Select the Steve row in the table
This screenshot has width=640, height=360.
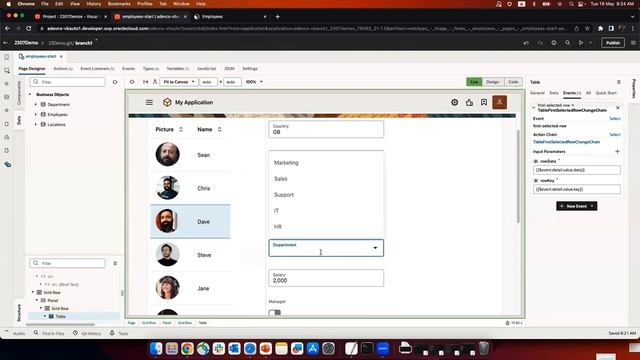(190, 255)
